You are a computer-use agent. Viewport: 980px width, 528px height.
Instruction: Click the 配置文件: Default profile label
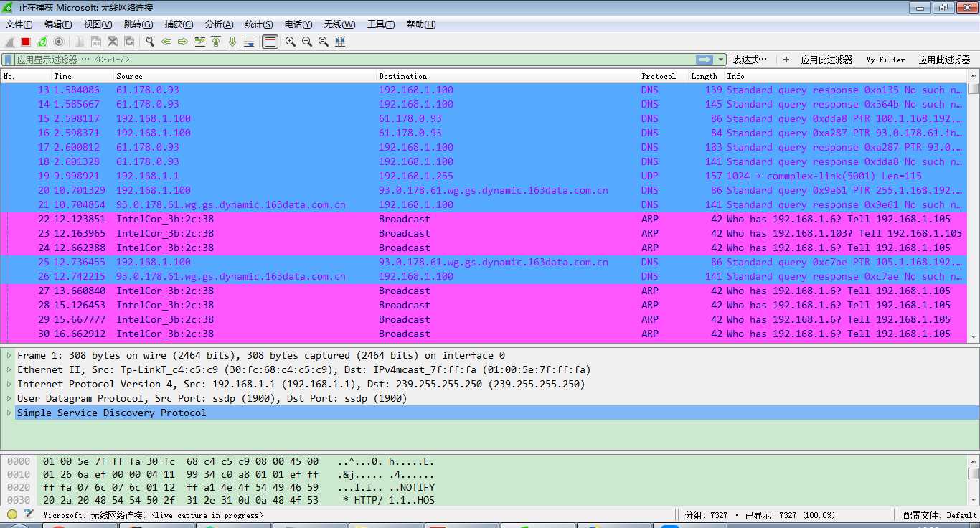(x=940, y=515)
